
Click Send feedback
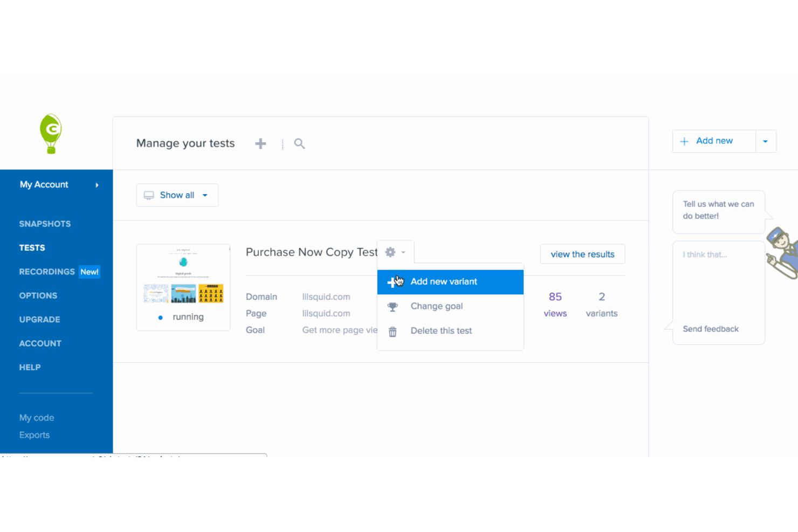pyautogui.click(x=711, y=329)
